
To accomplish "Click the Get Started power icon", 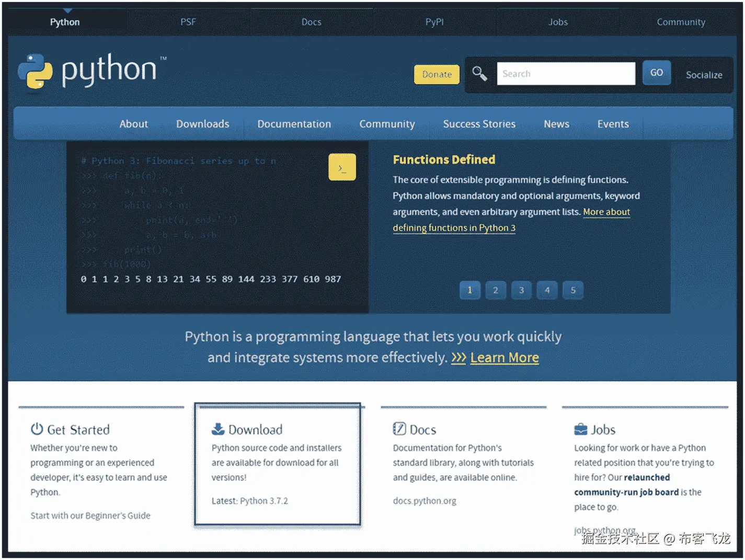I will pos(37,429).
